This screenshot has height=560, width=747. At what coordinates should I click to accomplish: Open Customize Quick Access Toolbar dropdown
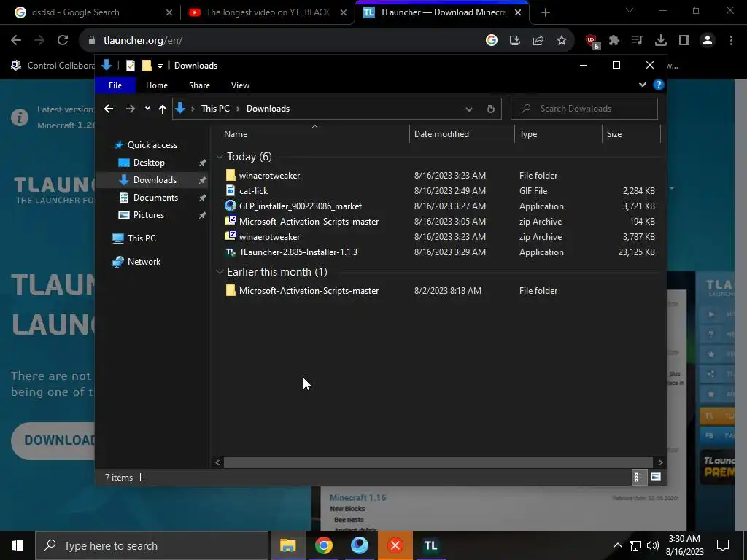(x=160, y=66)
